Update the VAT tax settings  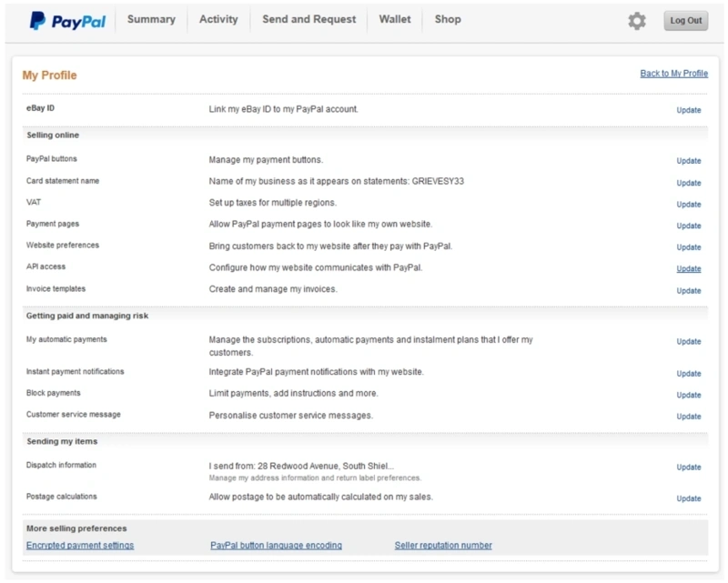(x=688, y=205)
